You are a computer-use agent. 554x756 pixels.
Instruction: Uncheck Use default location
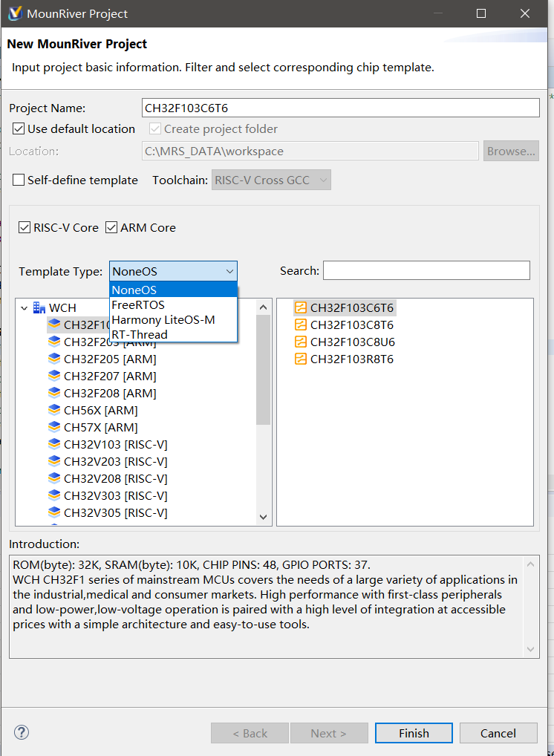tap(19, 128)
